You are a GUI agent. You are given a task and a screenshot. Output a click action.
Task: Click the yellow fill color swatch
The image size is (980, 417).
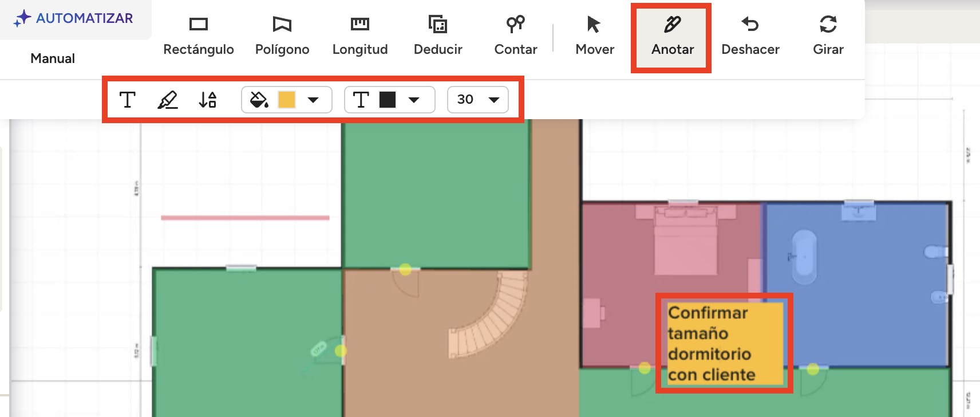pos(286,100)
